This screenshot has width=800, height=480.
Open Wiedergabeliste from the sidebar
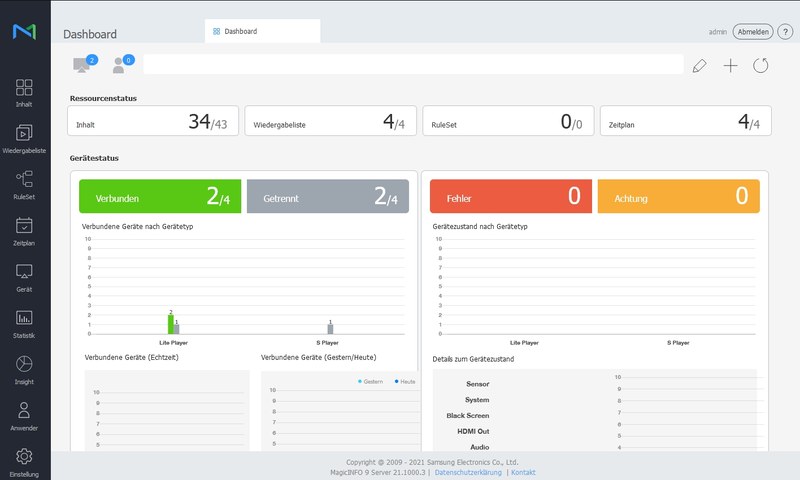pos(24,138)
